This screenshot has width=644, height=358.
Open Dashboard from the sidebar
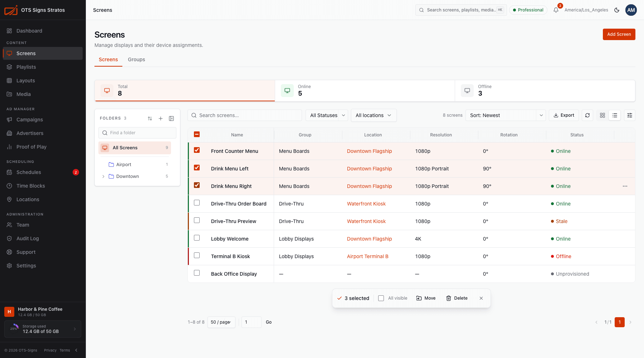tap(43, 31)
